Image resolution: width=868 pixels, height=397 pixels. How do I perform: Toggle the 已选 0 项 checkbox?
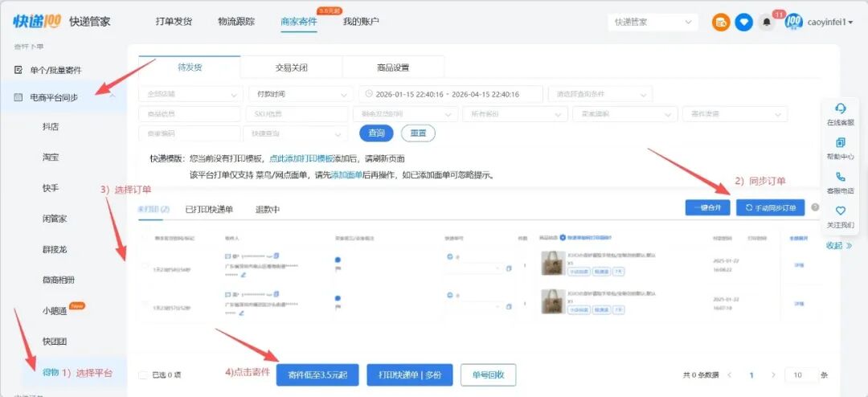coord(143,374)
